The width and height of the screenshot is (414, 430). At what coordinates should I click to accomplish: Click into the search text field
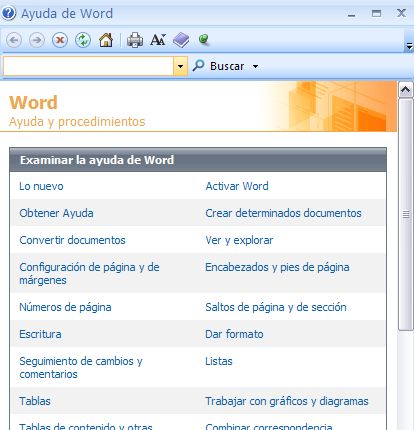pyautogui.click(x=88, y=66)
